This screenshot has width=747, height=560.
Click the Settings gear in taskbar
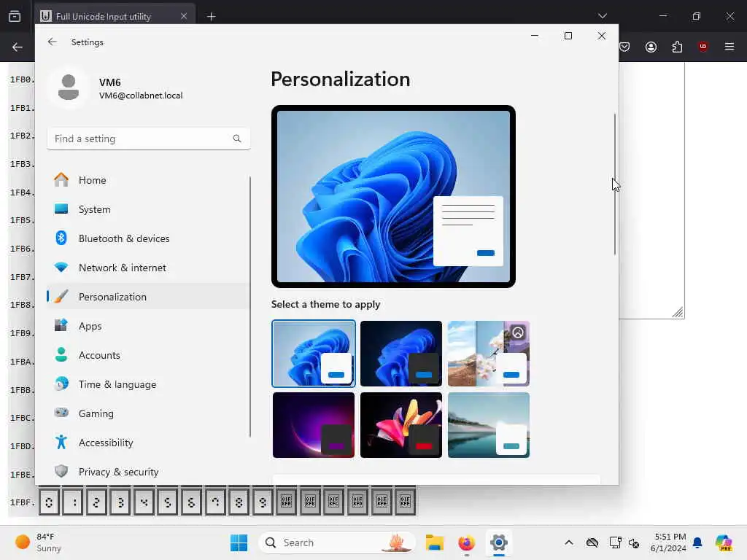coord(498,542)
